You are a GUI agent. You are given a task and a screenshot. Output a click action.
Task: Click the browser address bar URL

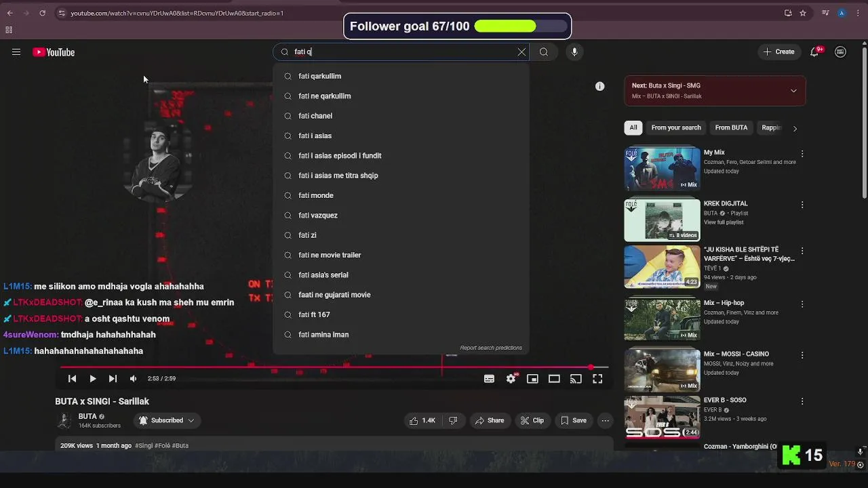pos(177,13)
